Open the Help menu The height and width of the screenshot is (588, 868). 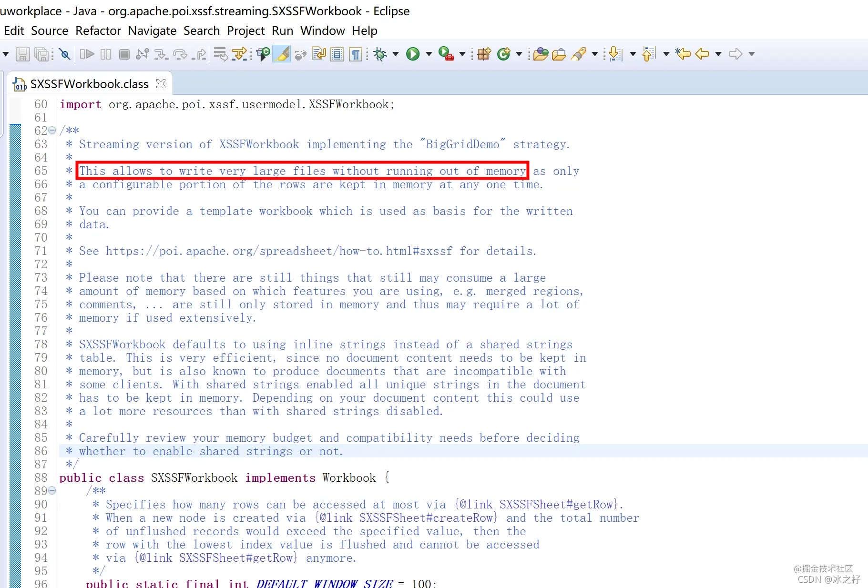365,30
